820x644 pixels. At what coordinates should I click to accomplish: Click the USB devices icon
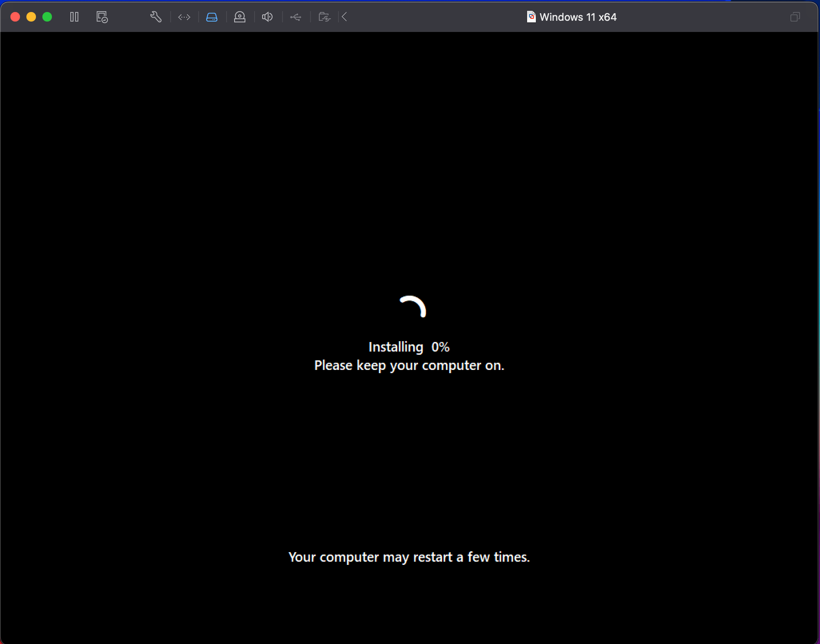coord(296,17)
